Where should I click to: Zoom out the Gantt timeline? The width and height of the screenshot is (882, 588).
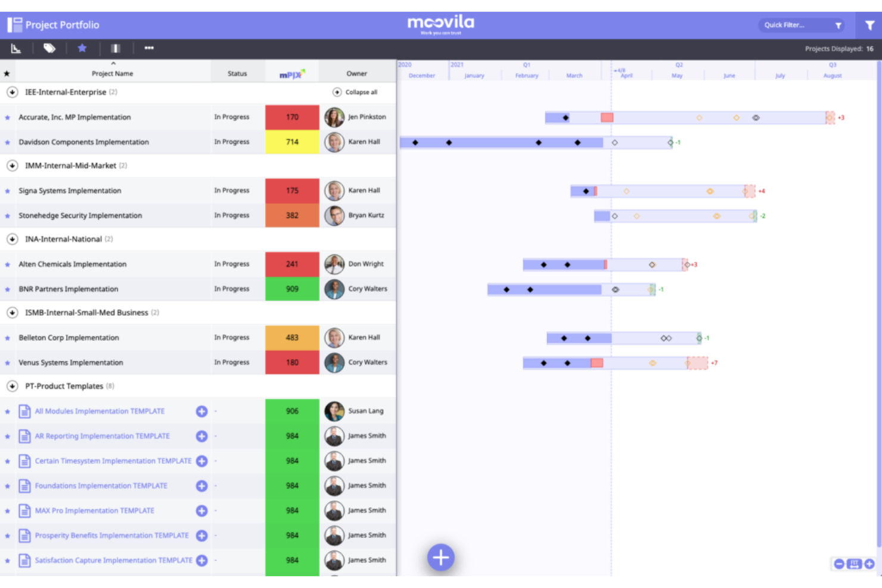(x=839, y=564)
